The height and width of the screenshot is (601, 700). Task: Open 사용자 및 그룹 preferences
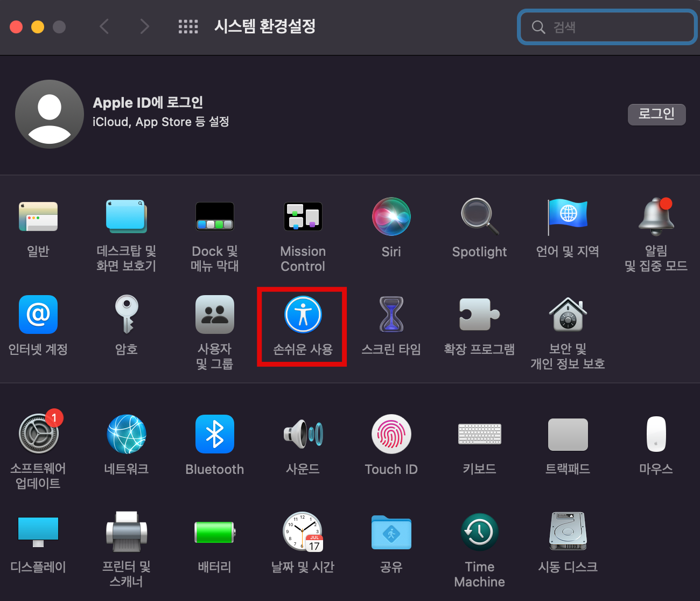(x=214, y=315)
